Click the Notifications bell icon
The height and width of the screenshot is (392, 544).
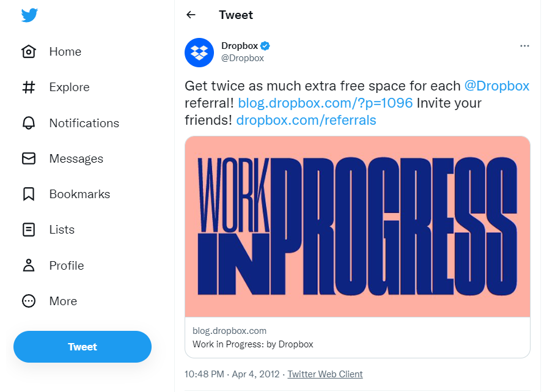28,123
